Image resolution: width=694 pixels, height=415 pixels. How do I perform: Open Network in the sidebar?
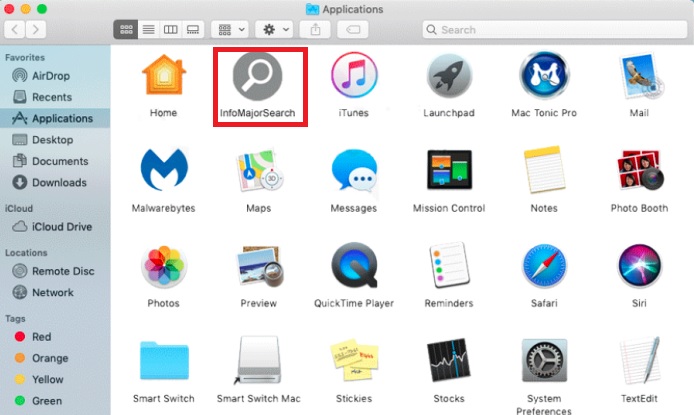55,292
